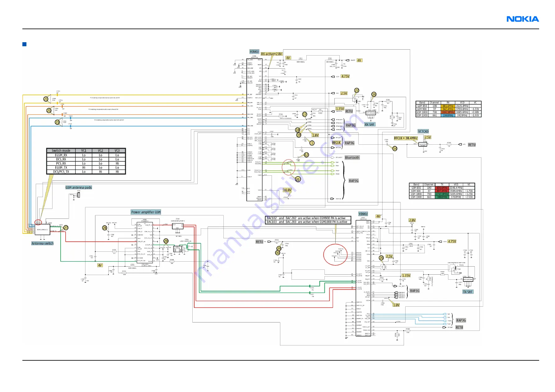
Task: Click callout number 17
Action: 305,115
